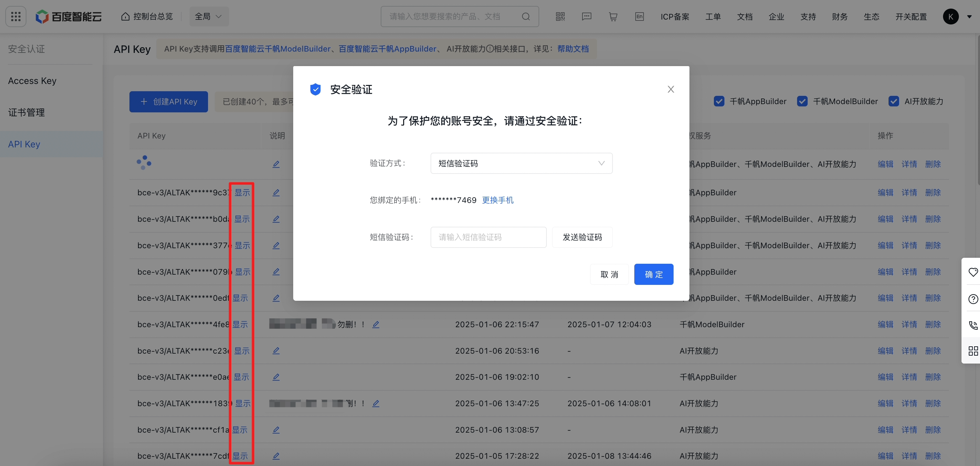Click edit pencil for key ending 377
Screen dimensions: 980x466
click(276, 246)
